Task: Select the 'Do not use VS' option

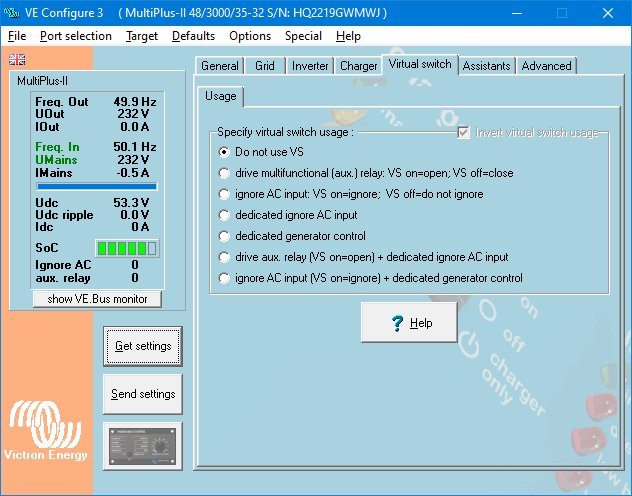Action: 224,152
